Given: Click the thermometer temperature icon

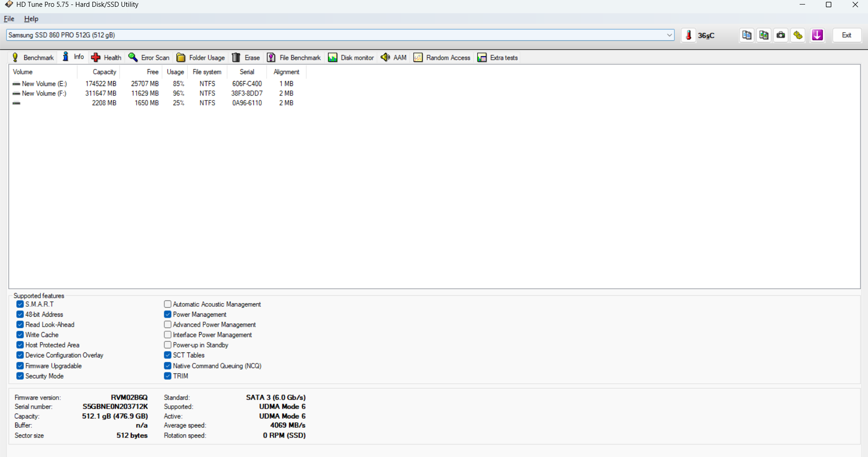Looking at the screenshot, I should coord(688,35).
